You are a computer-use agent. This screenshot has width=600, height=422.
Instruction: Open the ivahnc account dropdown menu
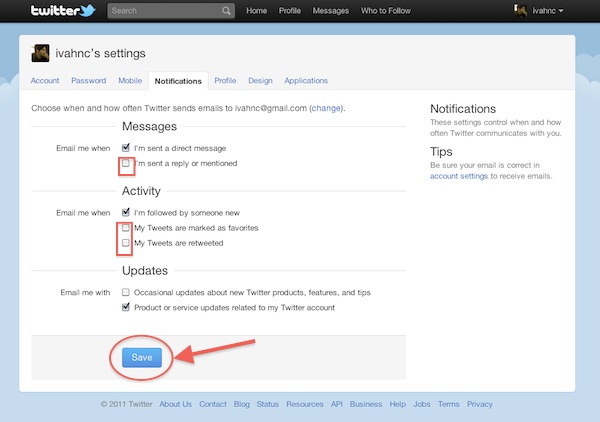[548, 11]
